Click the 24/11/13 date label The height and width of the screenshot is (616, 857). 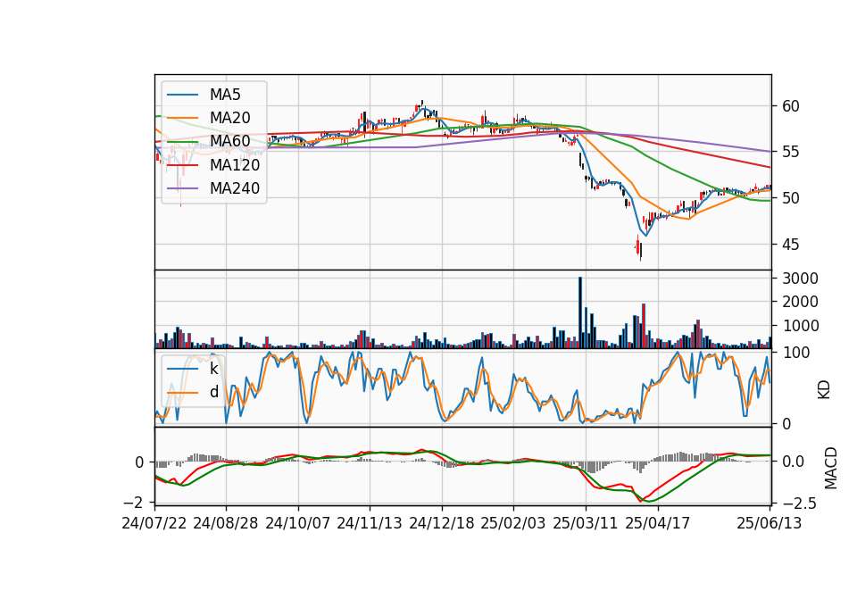pyautogui.click(x=370, y=523)
